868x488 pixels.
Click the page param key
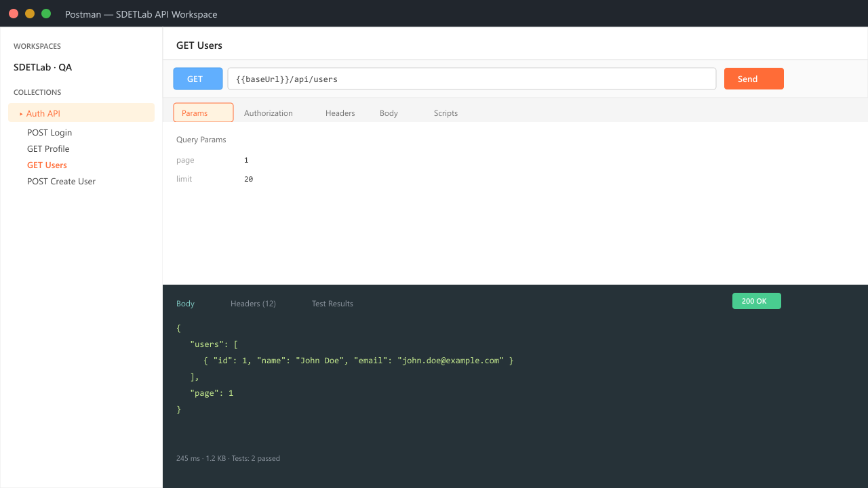tap(185, 161)
